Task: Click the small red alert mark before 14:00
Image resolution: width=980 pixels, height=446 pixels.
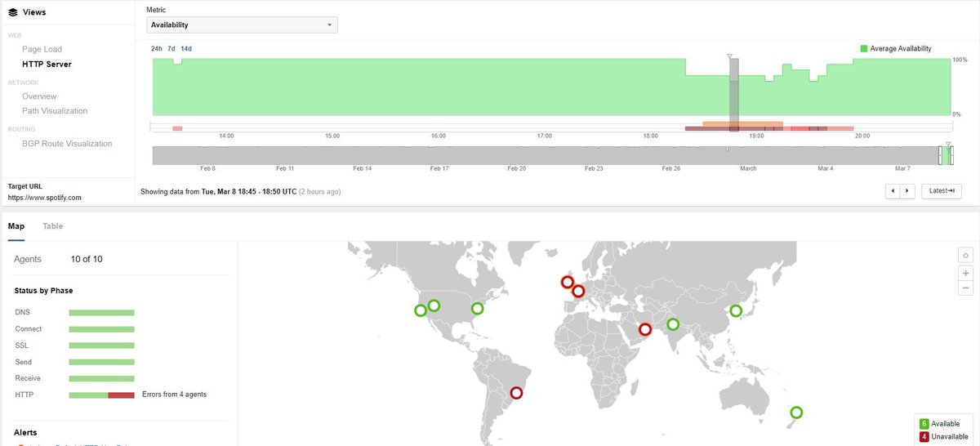Action: (177, 128)
